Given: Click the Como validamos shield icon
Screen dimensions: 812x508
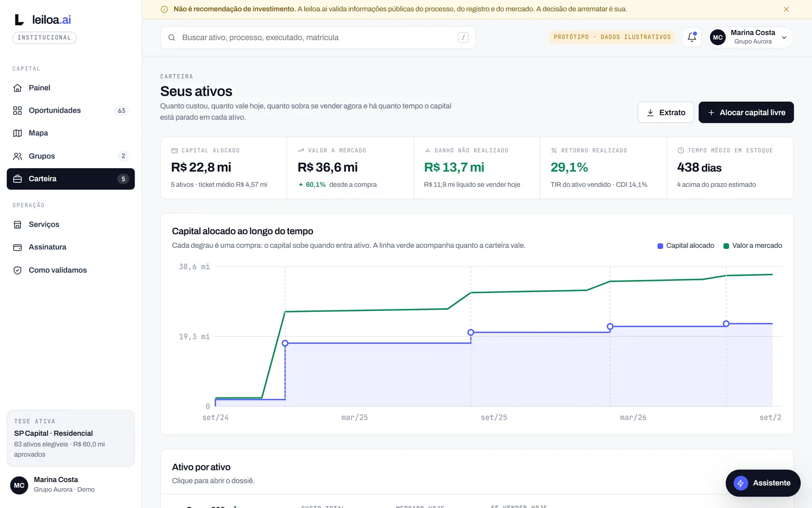Looking at the screenshot, I should coord(18,270).
